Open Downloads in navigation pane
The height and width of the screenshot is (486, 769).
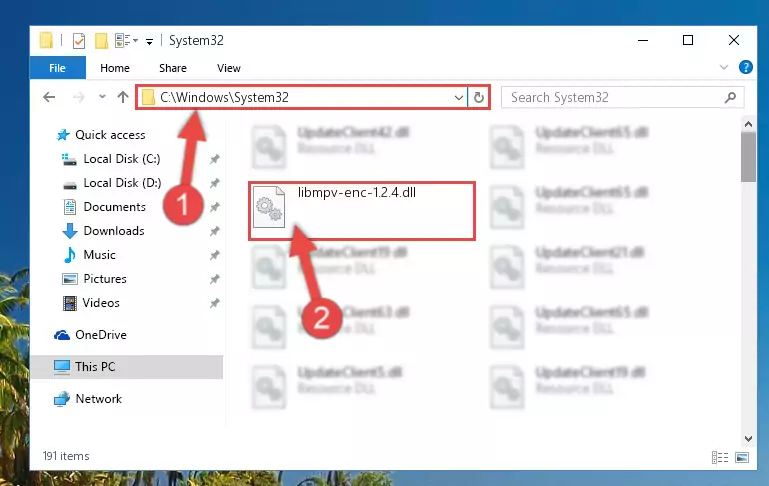pyautogui.click(x=114, y=230)
